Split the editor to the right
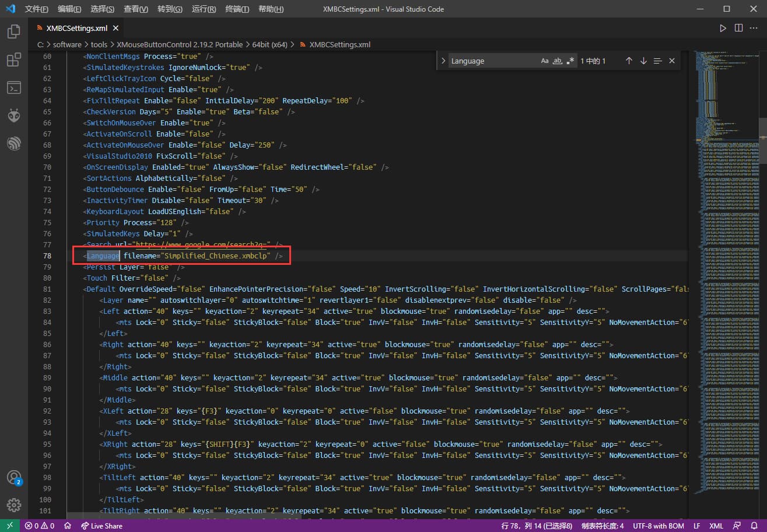The width and height of the screenshot is (767, 532). pyautogui.click(x=738, y=28)
